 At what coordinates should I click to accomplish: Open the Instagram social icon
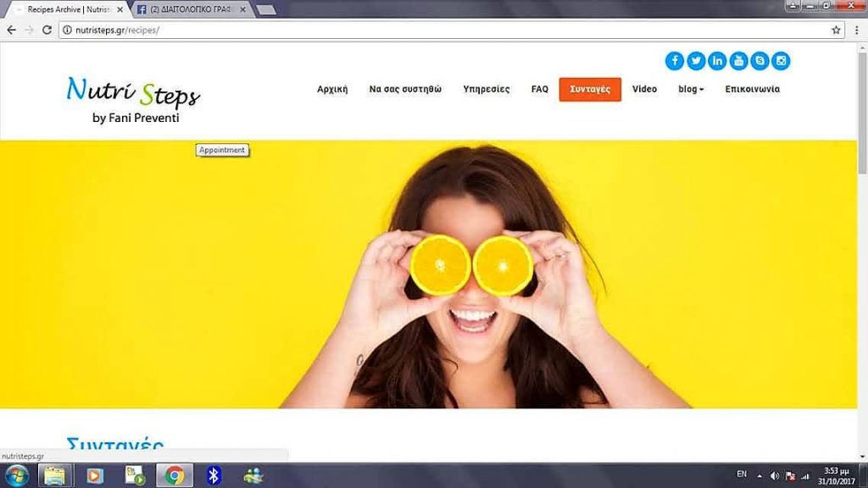coord(781,61)
